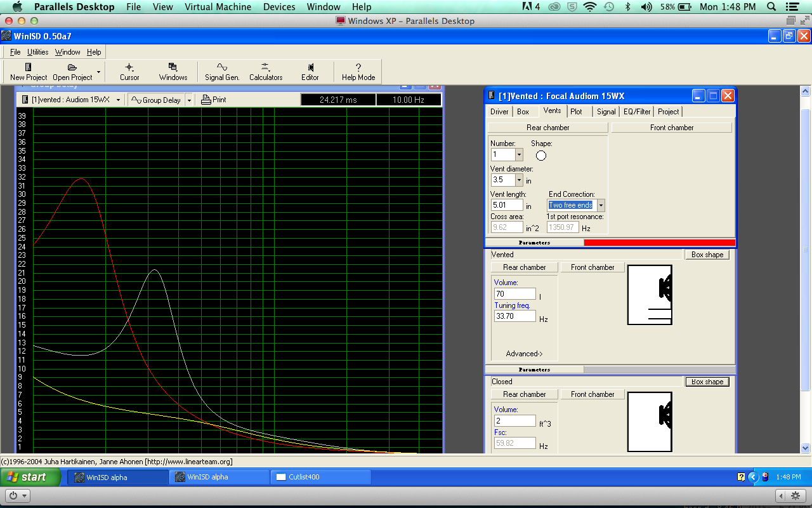Click into the Vent length field
Image resolution: width=812 pixels, height=508 pixels.
coord(507,205)
